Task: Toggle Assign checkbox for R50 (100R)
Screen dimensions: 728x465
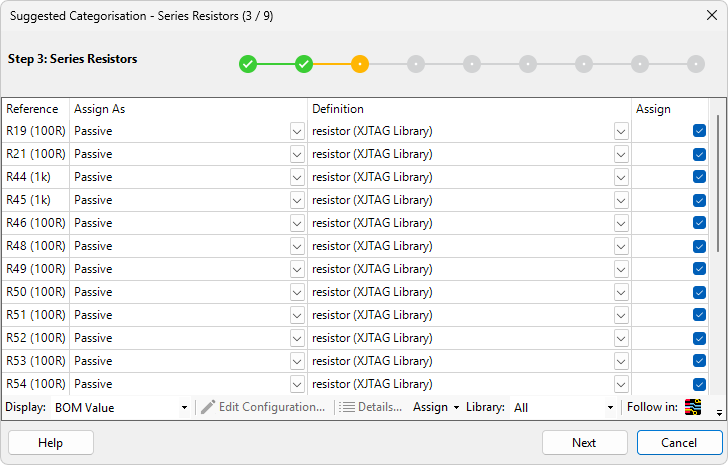Action: pos(699,292)
